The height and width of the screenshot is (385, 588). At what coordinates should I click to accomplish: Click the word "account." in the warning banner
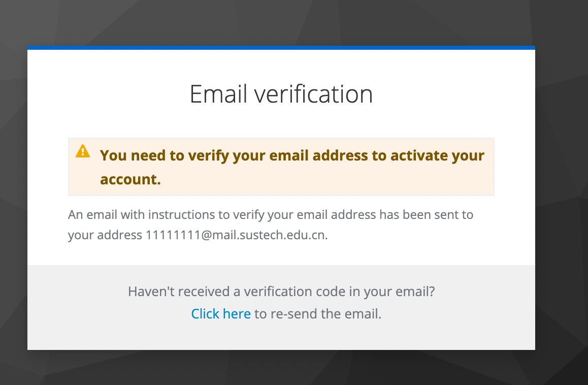[x=130, y=179]
